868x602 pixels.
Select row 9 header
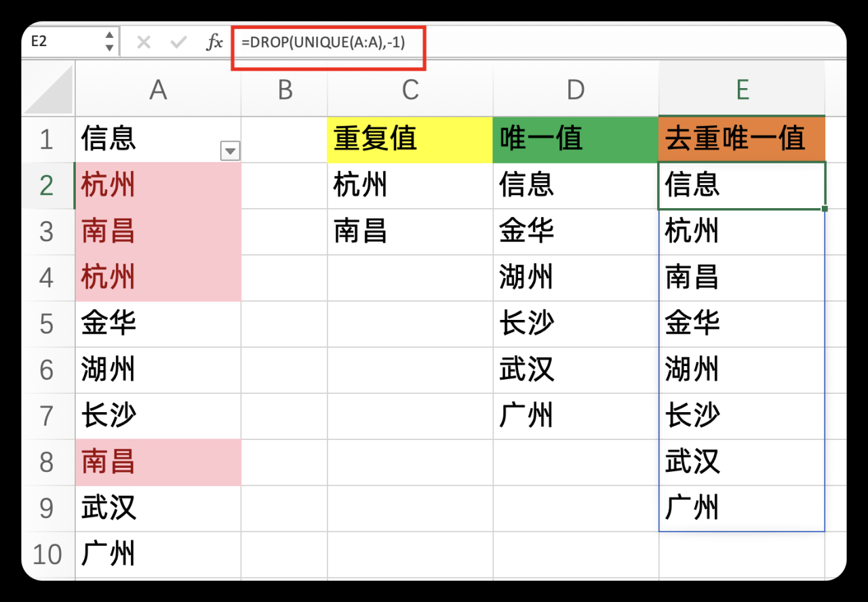point(48,508)
